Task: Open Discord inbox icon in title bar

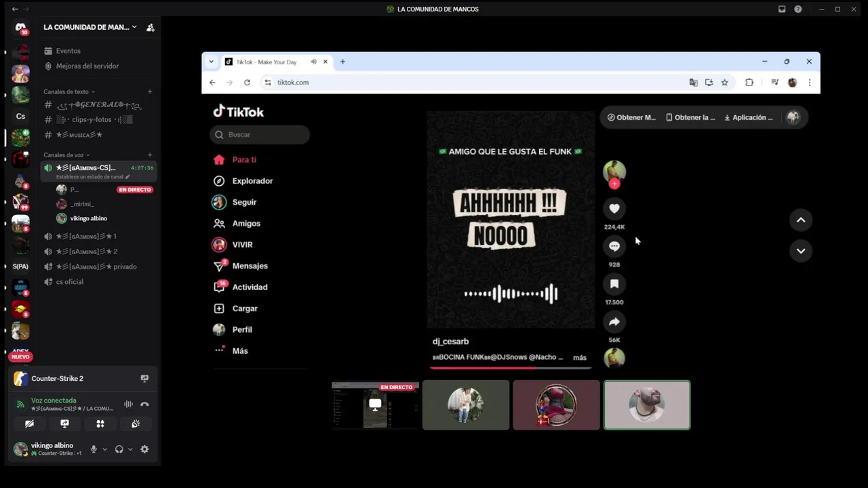Action: [782, 9]
